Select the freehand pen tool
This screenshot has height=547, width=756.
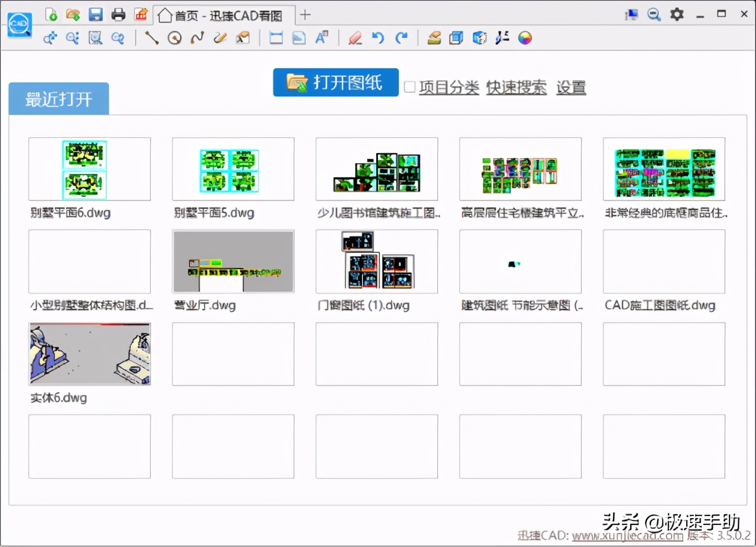pyautogui.click(x=219, y=38)
